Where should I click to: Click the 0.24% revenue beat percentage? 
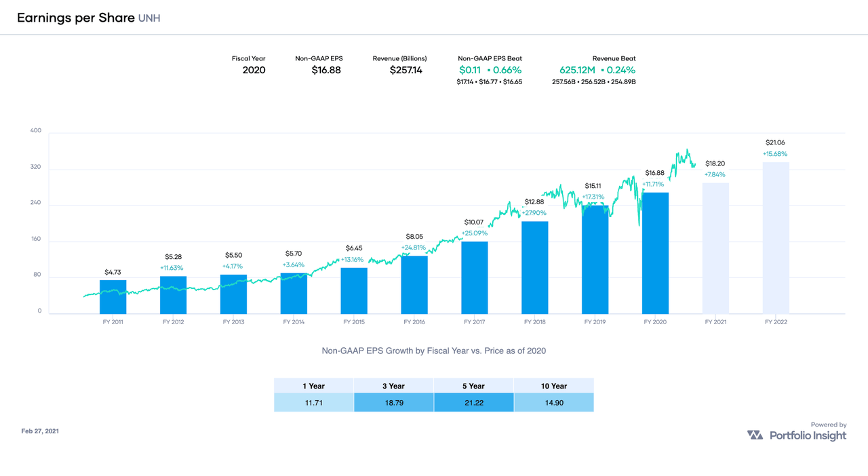(621, 70)
